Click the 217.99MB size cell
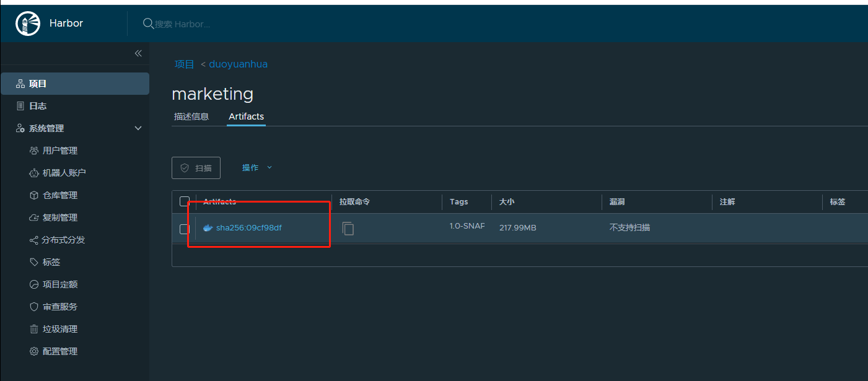The width and height of the screenshot is (868, 381). pyautogui.click(x=518, y=228)
